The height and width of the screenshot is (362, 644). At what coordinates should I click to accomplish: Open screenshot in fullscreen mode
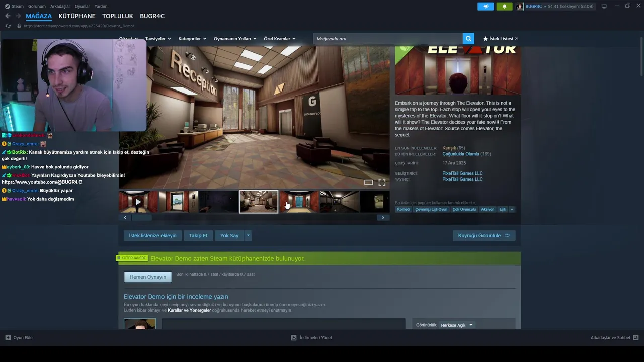(382, 183)
